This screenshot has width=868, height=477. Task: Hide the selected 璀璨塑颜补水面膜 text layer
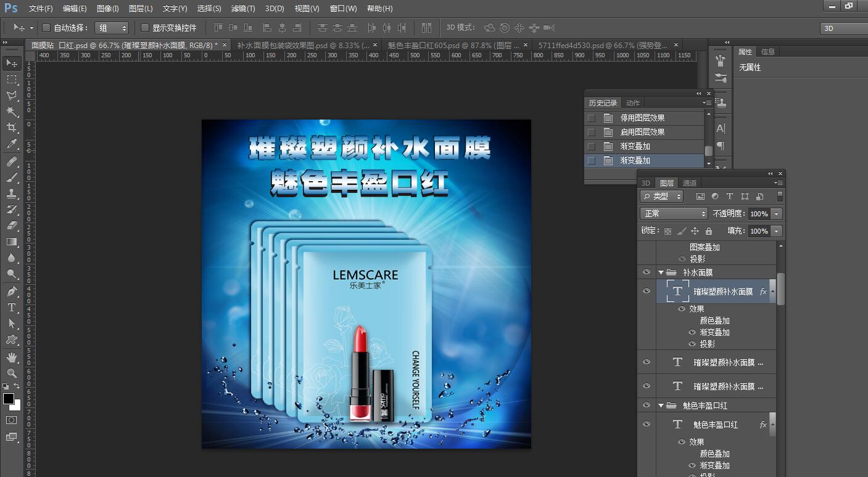(647, 291)
